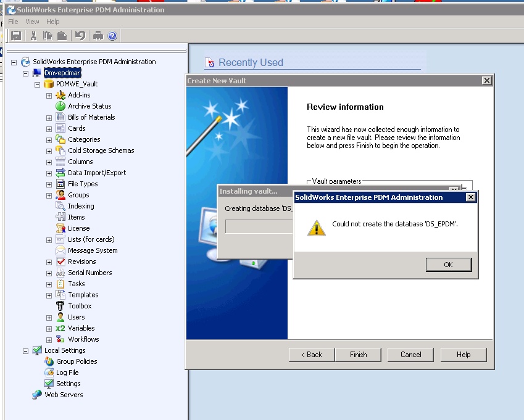Expand the Serial Numbers node

point(49,273)
